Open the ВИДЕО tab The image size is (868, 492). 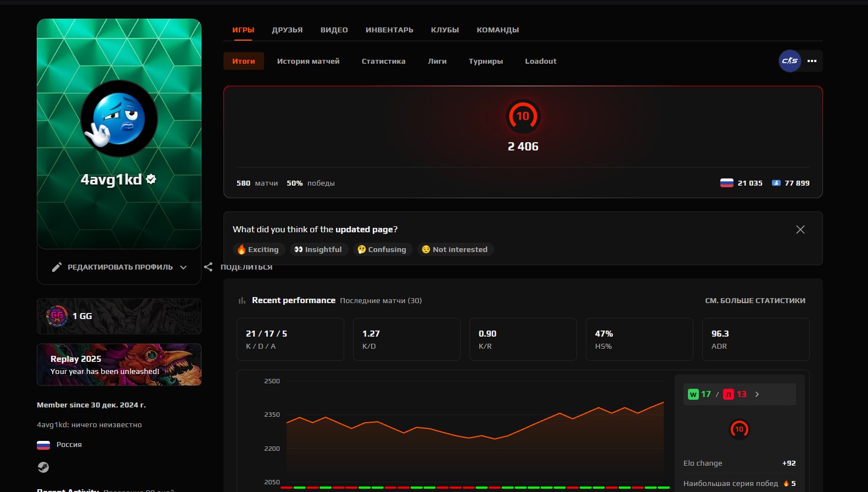334,30
